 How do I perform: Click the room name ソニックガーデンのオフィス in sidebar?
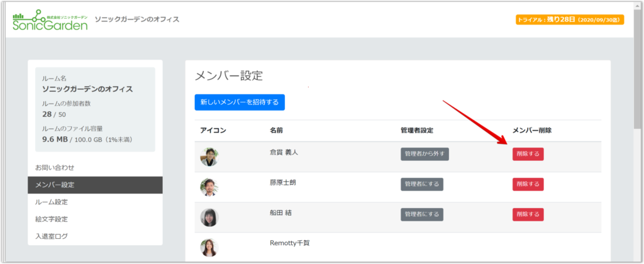87,89
